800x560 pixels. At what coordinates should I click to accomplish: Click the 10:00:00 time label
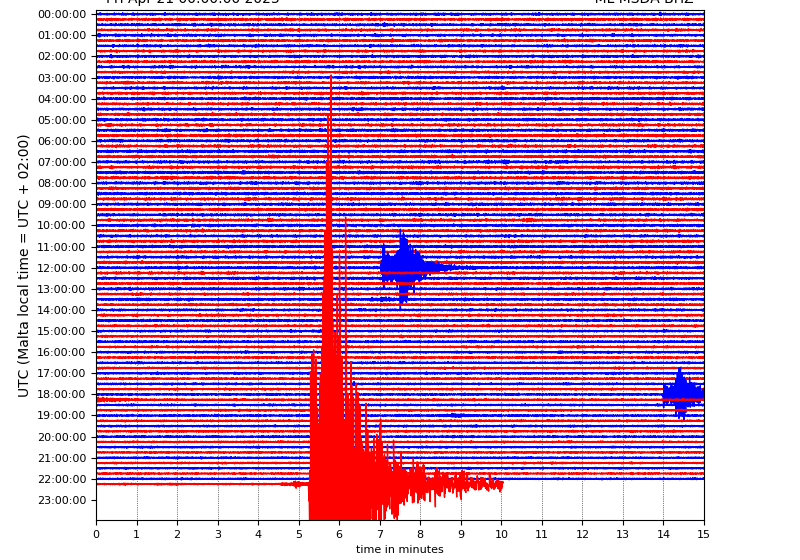62,225
